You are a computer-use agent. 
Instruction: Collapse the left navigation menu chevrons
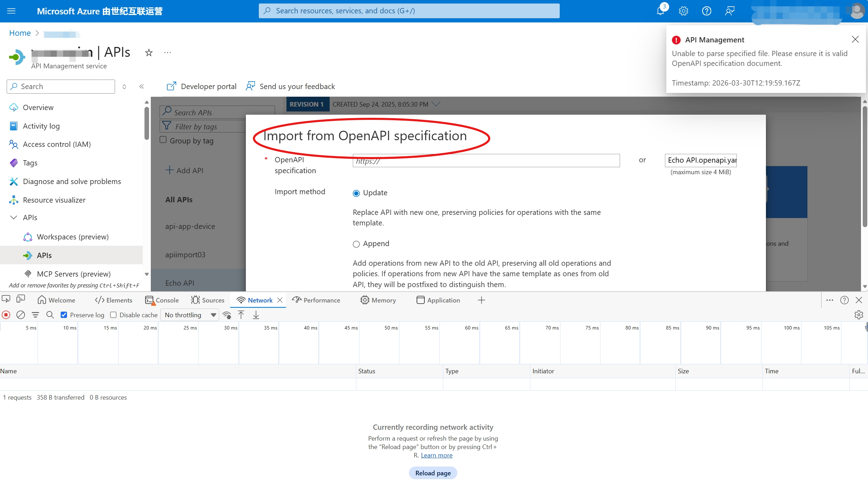(142, 87)
